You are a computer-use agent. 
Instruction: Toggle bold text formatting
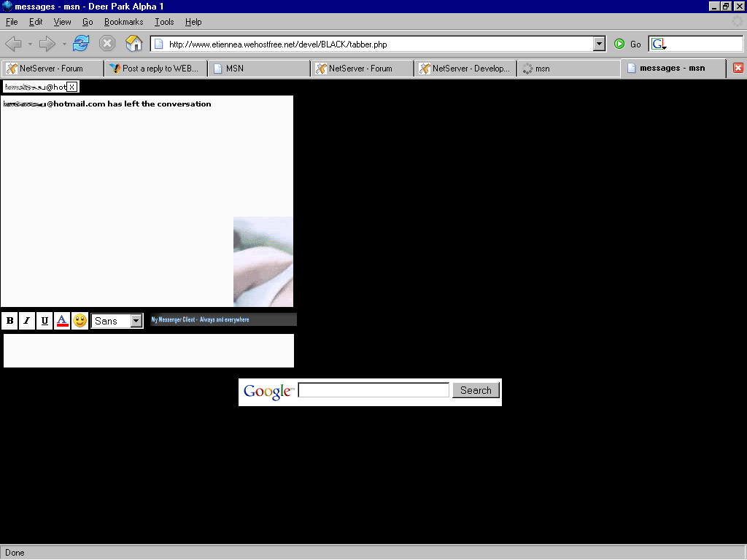coord(10,321)
